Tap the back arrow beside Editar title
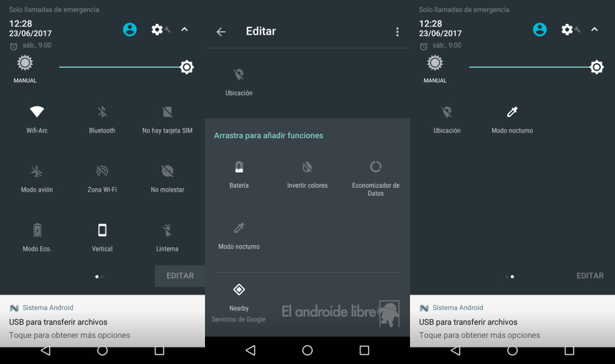This screenshot has height=364, width=615. point(221,32)
